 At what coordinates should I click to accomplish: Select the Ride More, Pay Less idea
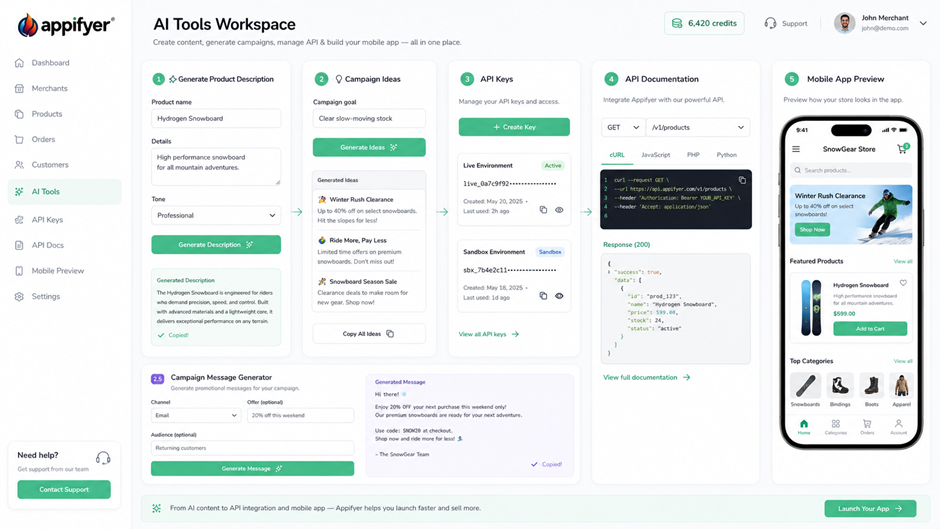tap(369, 251)
